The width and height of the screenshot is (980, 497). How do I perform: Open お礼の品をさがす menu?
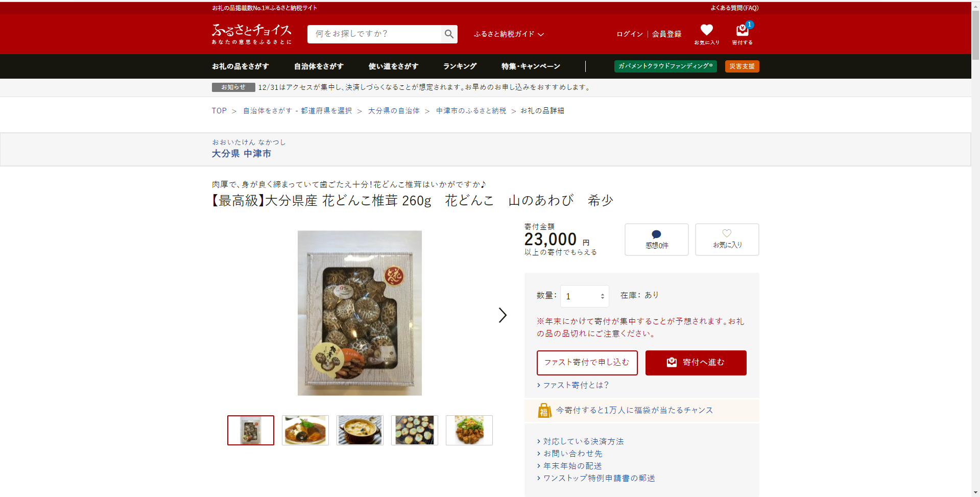pos(241,66)
